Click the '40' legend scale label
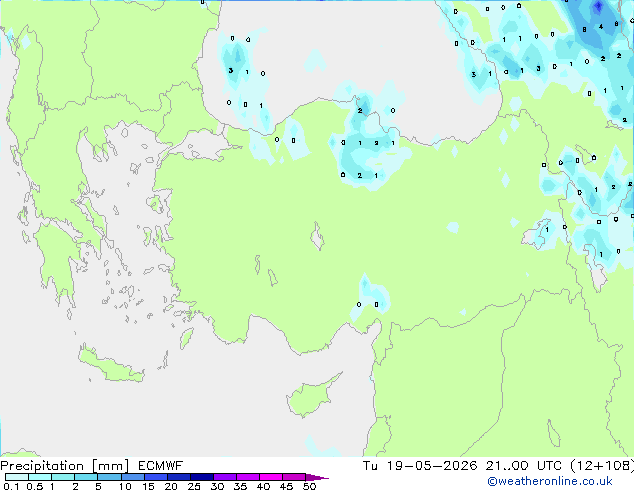The width and height of the screenshot is (634, 490). [x=264, y=486]
